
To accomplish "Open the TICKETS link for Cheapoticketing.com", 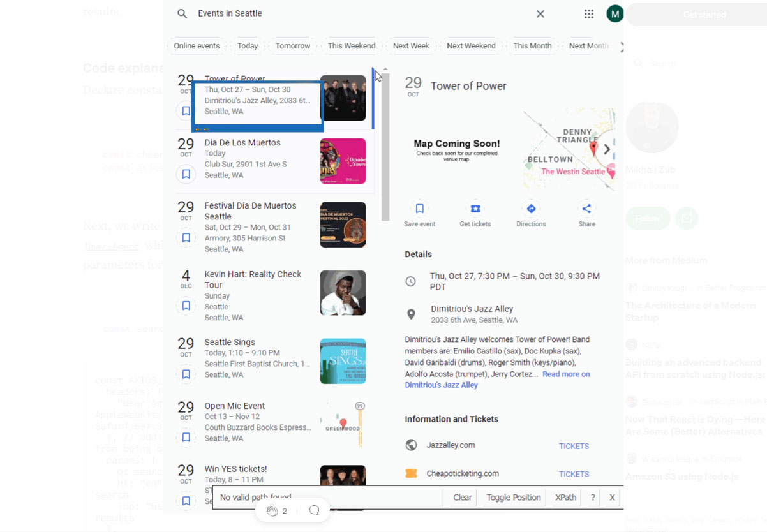I will (x=573, y=474).
